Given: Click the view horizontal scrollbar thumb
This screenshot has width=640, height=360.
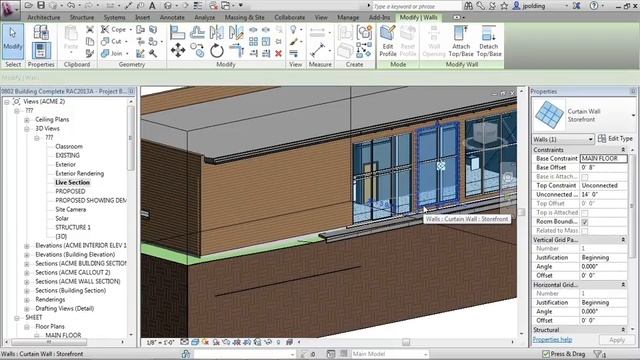Looking at the screenshot, I should [406, 342].
